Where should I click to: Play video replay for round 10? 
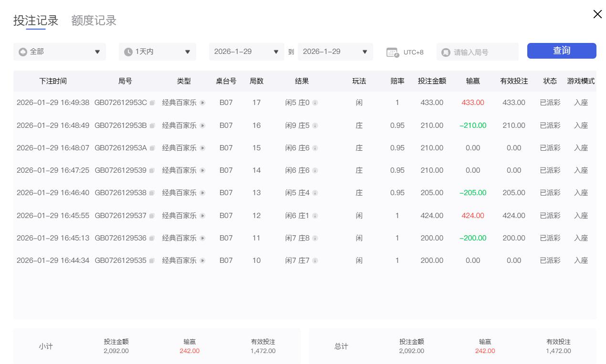tap(203, 261)
